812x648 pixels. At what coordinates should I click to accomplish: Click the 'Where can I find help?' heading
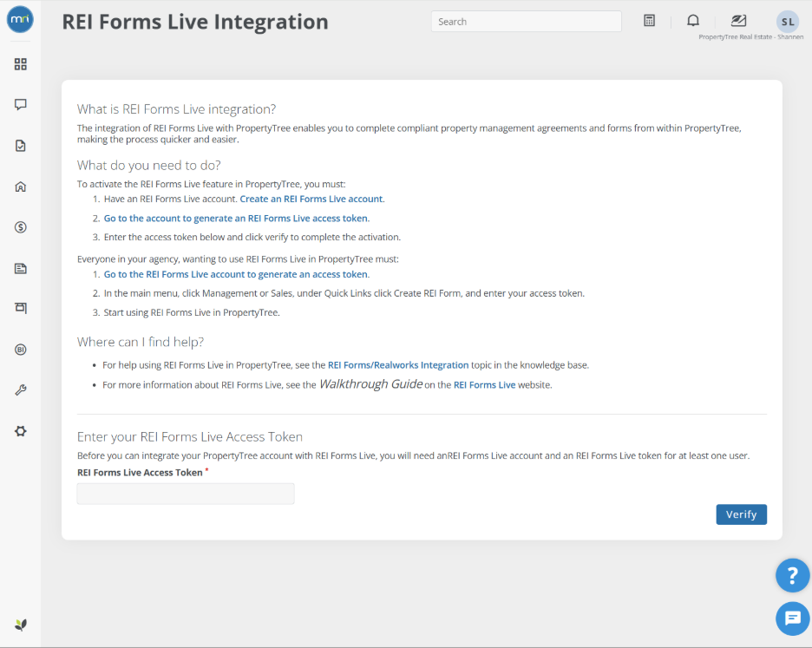pos(141,342)
